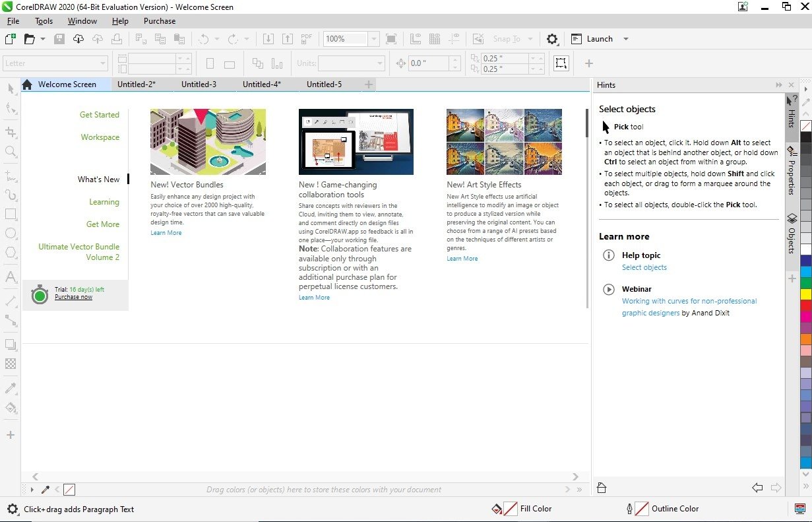
Task: Toggle Show Rulers in the toolbar
Action: [416, 39]
